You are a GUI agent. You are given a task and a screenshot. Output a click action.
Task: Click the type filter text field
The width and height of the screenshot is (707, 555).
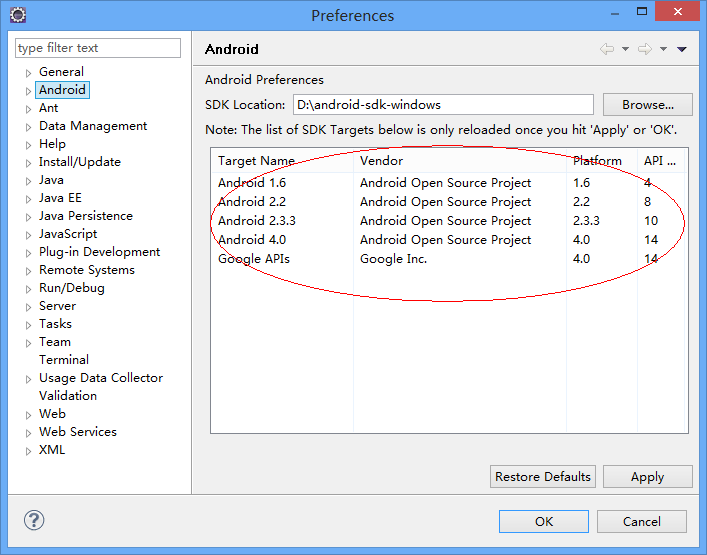(x=98, y=48)
